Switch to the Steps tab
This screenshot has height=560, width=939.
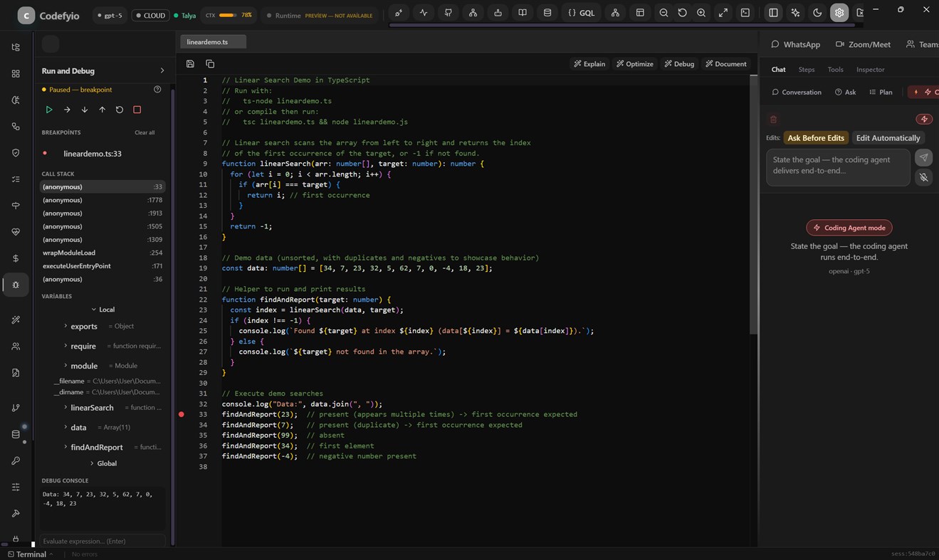pyautogui.click(x=807, y=70)
